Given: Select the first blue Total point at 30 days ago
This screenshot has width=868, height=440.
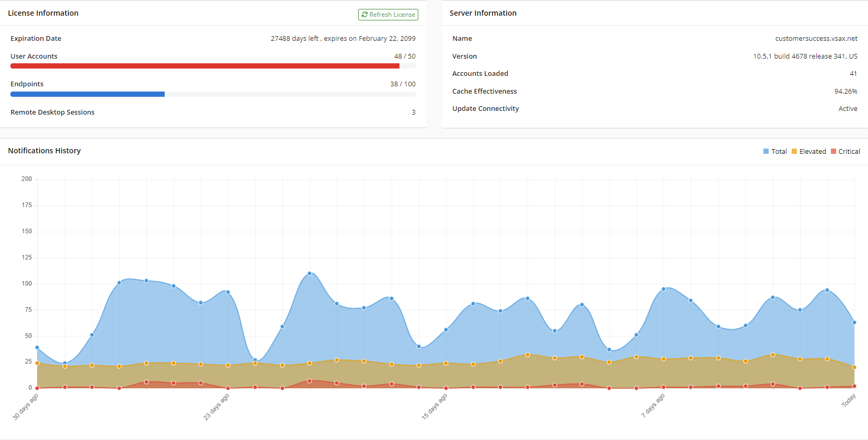Looking at the screenshot, I should click(x=37, y=347).
